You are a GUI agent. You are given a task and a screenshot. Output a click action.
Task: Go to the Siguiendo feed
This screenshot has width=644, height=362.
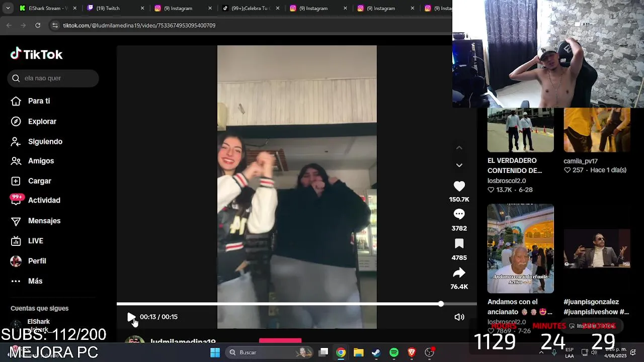pos(37,142)
